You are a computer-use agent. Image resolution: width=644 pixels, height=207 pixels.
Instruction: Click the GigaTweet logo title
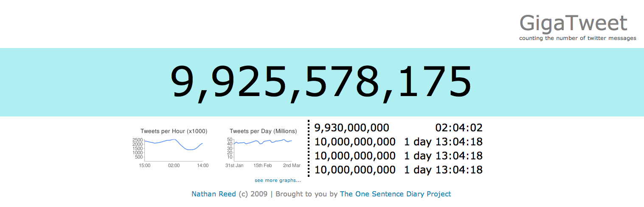[x=573, y=23]
